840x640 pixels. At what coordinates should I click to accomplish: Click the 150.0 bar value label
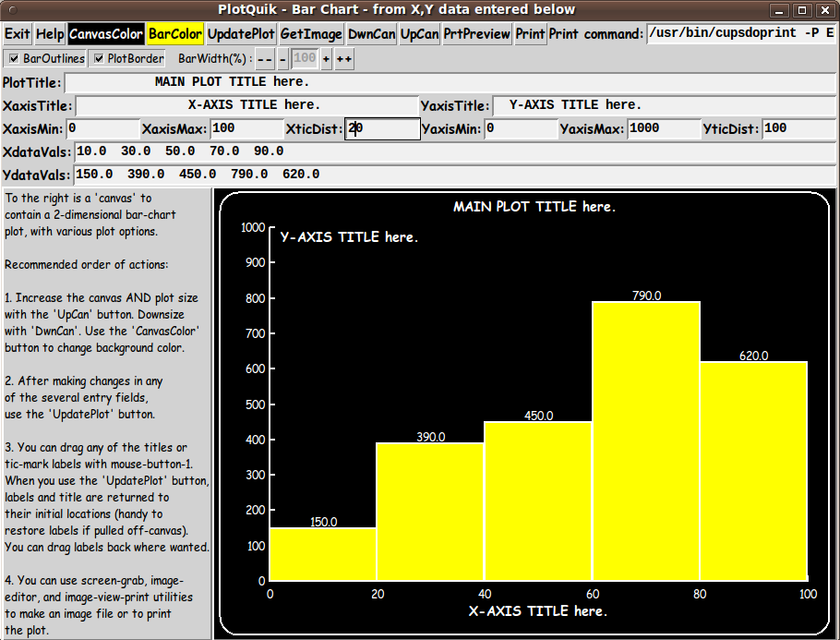click(324, 522)
